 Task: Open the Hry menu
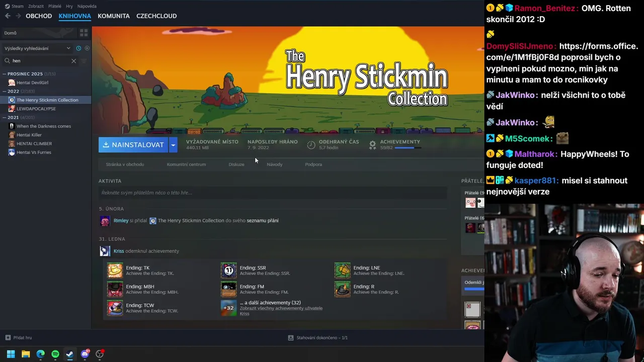pyautogui.click(x=69, y=7)
